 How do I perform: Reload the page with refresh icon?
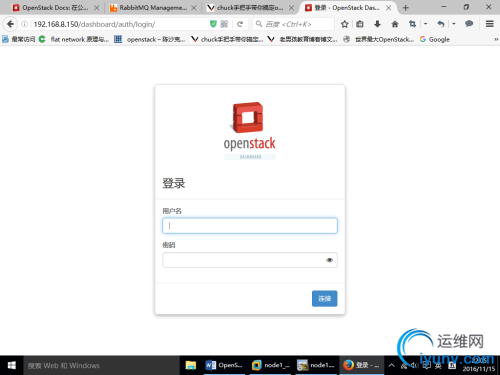(x=240, y=24)
